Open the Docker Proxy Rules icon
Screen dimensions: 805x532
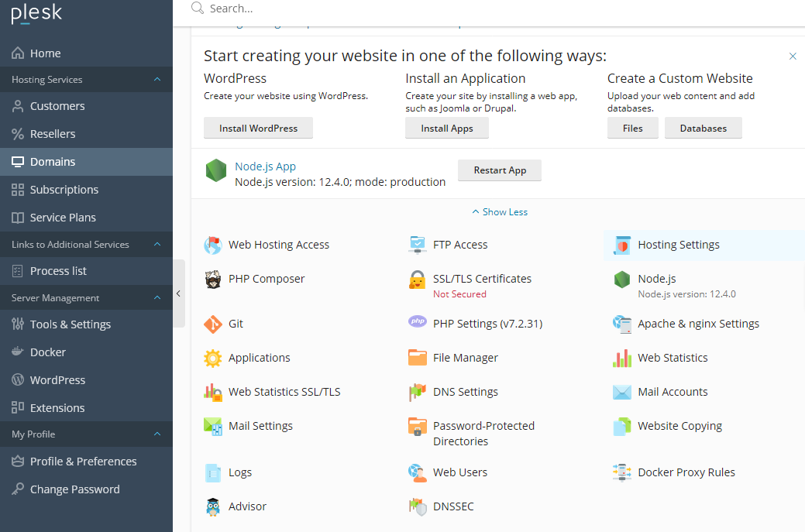tap(621, 473)
